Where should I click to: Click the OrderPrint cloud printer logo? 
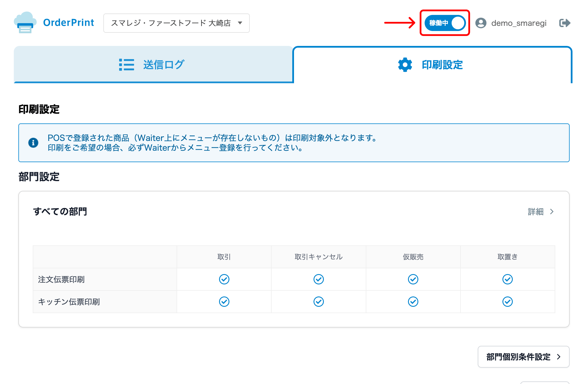click(x=25, y=23)
